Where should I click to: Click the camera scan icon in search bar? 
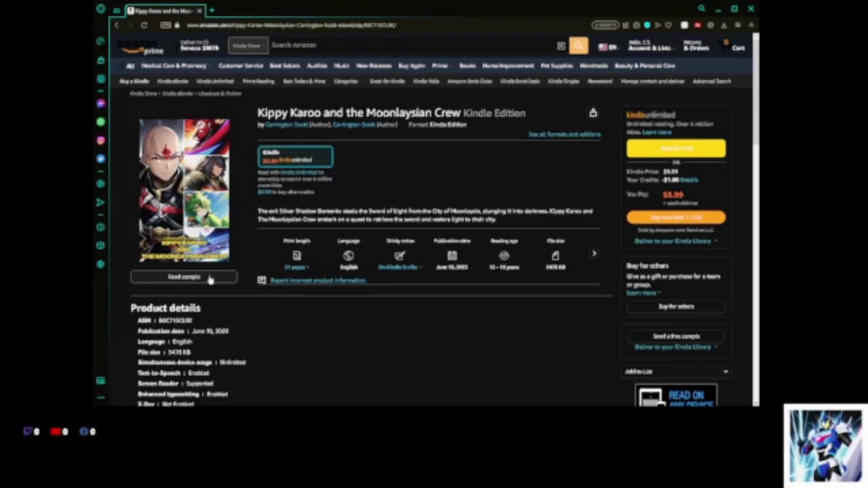(x=561, y=46)
